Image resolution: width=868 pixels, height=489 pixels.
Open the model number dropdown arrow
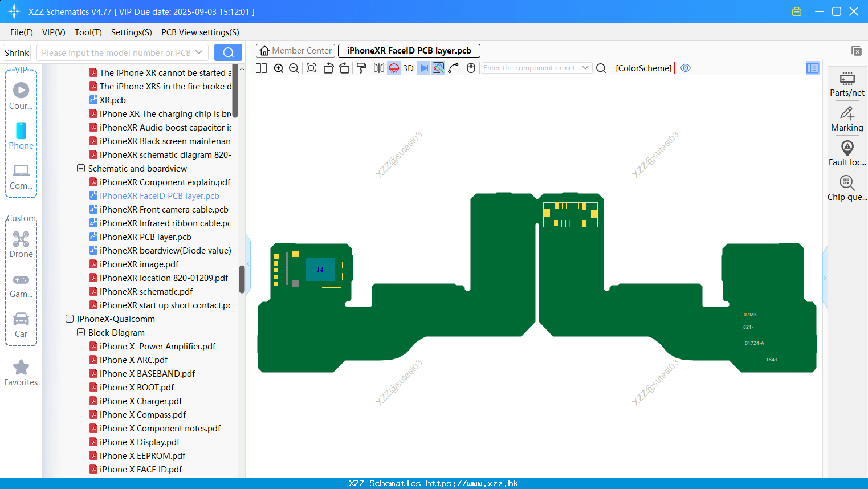199,52
